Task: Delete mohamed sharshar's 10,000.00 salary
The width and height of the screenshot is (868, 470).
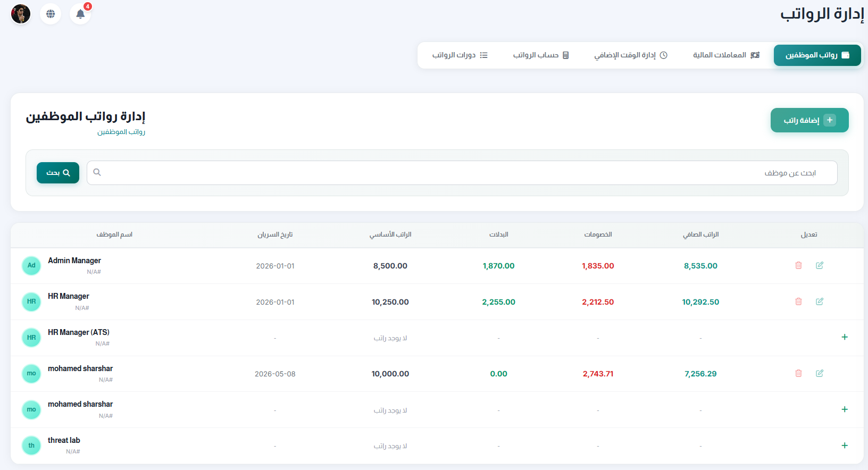Action: tap(798, 373)
